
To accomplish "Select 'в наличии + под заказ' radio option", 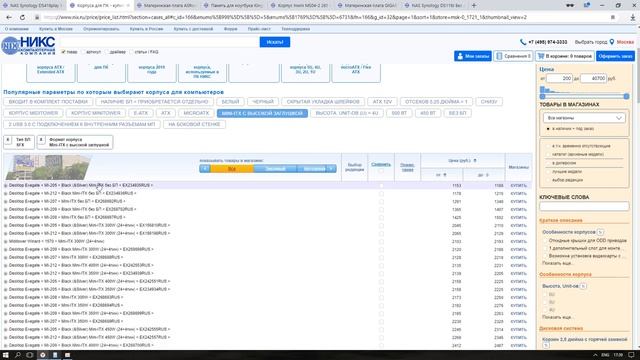I will point(548,129).
